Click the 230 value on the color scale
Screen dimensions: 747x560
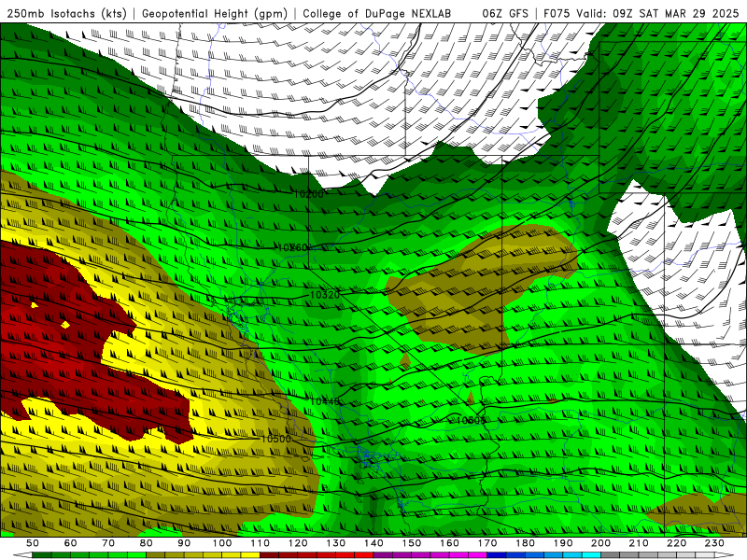[714, 543]
